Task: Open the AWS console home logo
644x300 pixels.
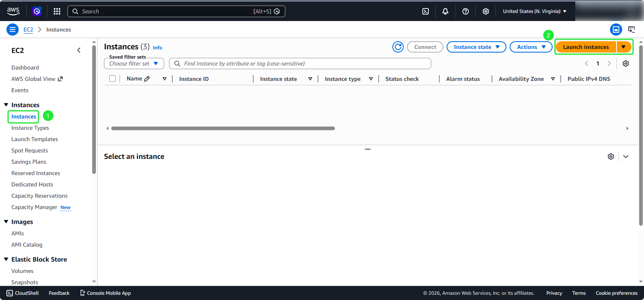Action: (13, 11)
